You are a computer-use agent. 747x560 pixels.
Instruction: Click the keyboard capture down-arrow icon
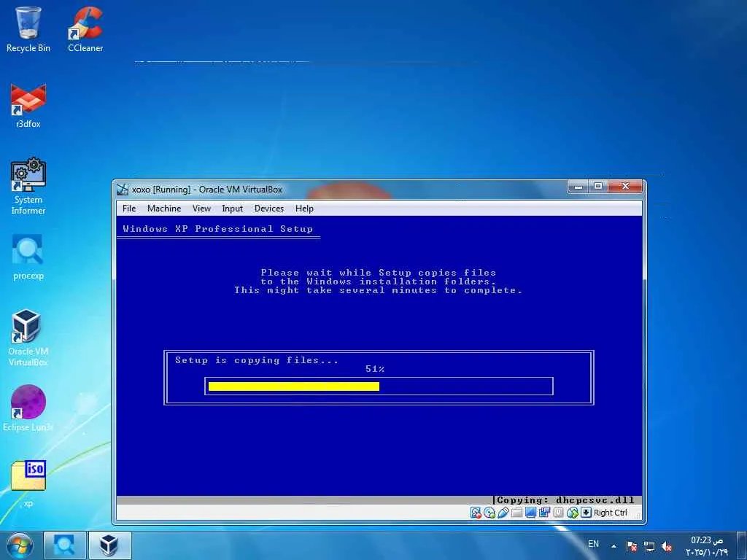[x=586, y=513]
